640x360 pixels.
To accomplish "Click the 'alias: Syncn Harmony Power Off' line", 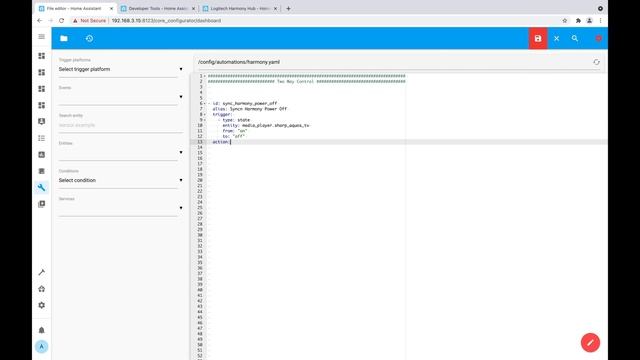I will click(249, 109).
